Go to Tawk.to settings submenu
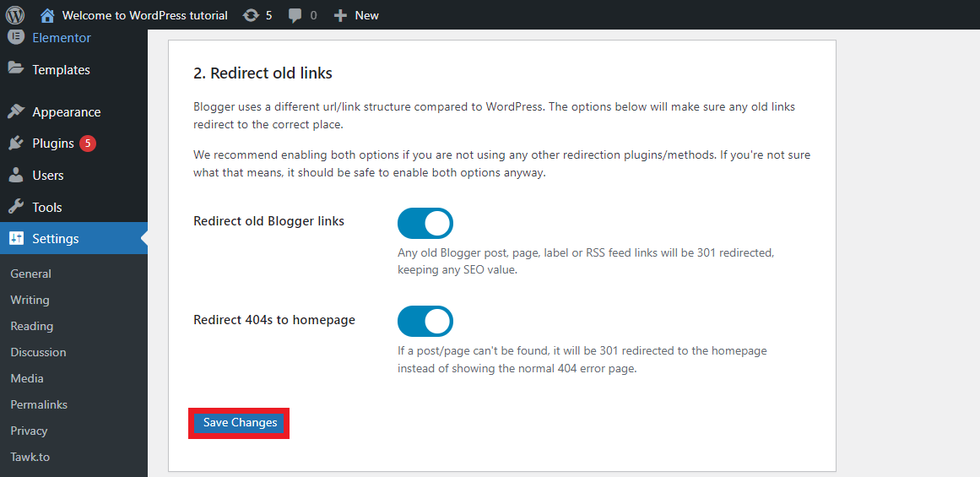This screenshot has width=980, height=477. coord(30,457)
